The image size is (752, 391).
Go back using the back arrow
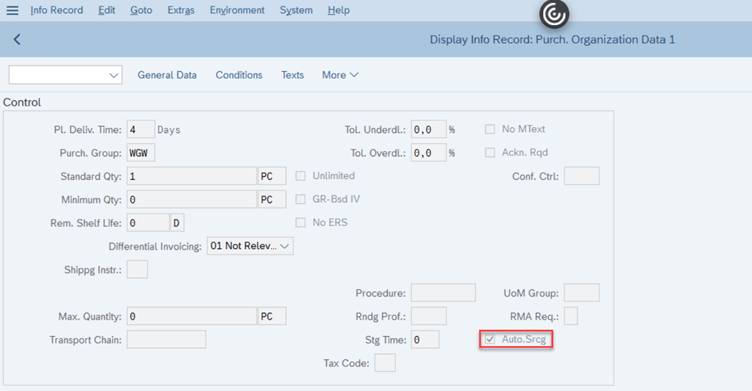click(17, 39)
